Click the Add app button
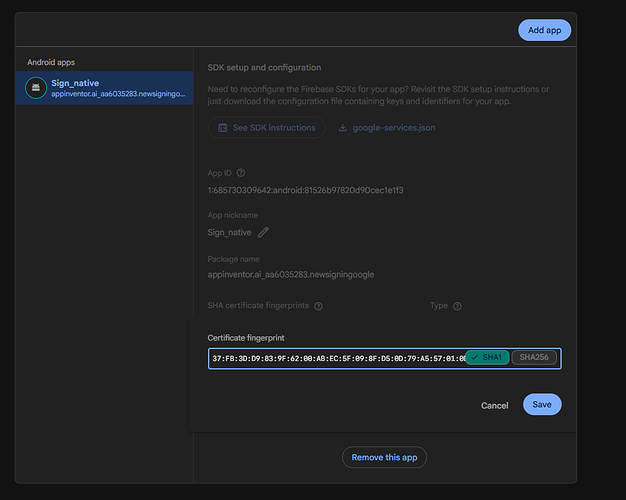 tap(544, 30)
